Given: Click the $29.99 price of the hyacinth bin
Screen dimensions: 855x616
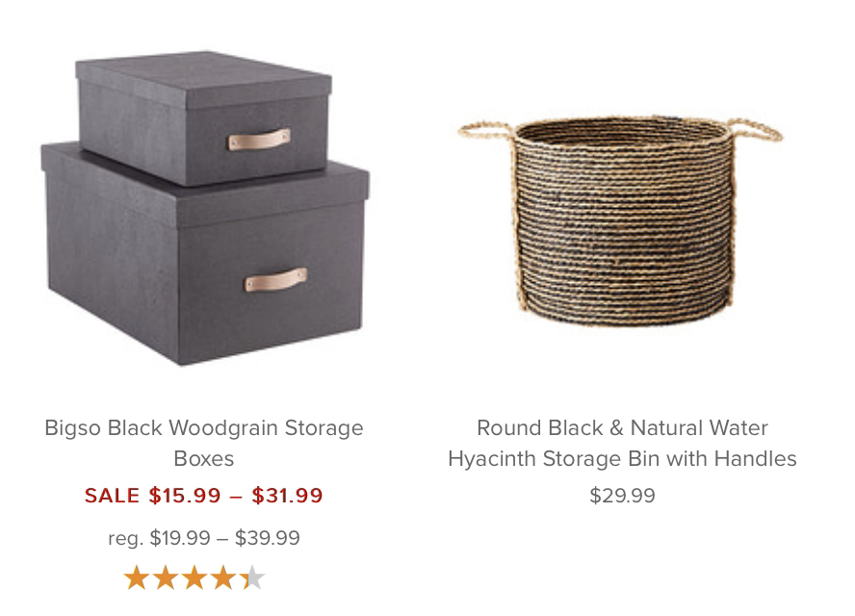Looking at the screenshot, I should point(622,496).
